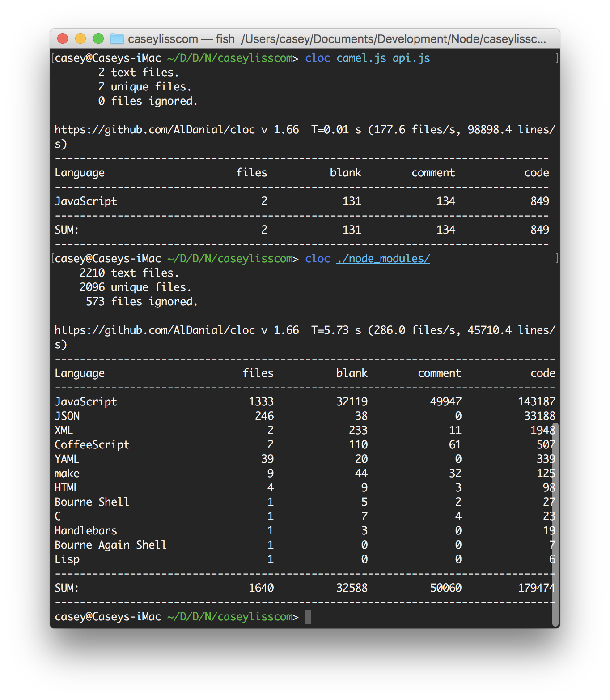Click 'camel.js' in the command line
The width and height of the screenshot is (610, 700).
pos(361,58)
